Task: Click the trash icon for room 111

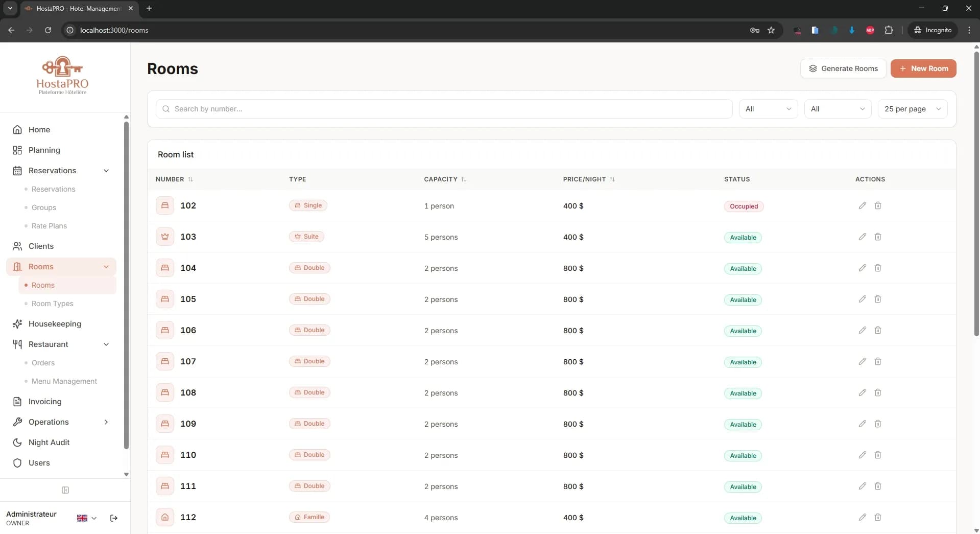Action: click(x=877, y=486)
